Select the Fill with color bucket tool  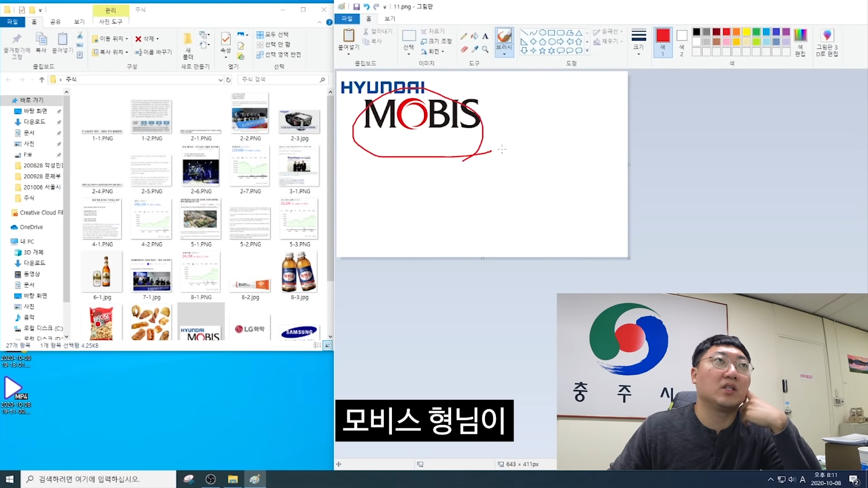(x=474, y=36)
